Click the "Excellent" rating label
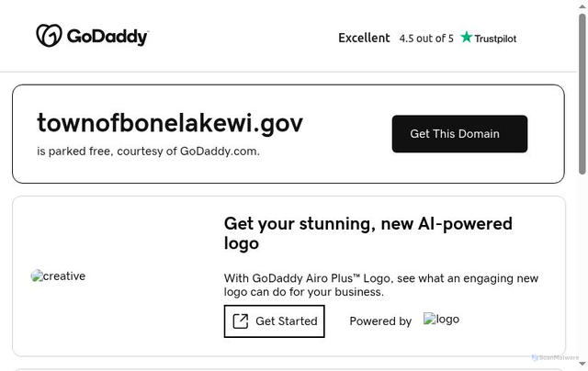The image size is (588, 371). pyautogui.click(x=364, y=38)
